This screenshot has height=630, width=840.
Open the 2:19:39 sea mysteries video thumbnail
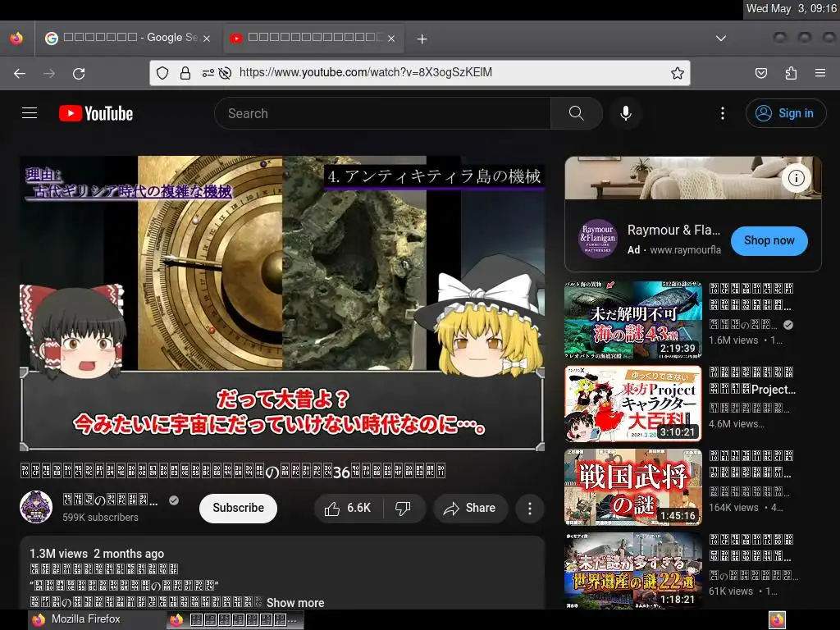(x=632, y=320)
